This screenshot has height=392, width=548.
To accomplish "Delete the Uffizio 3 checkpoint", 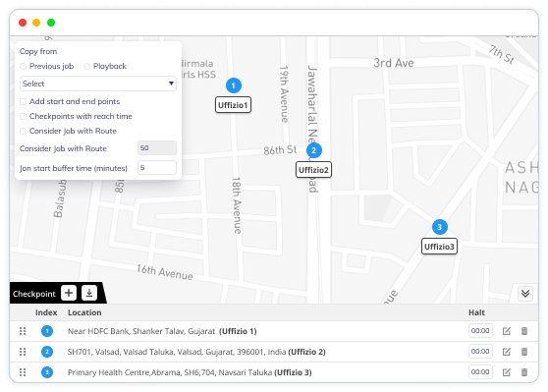I will [524, 372].
